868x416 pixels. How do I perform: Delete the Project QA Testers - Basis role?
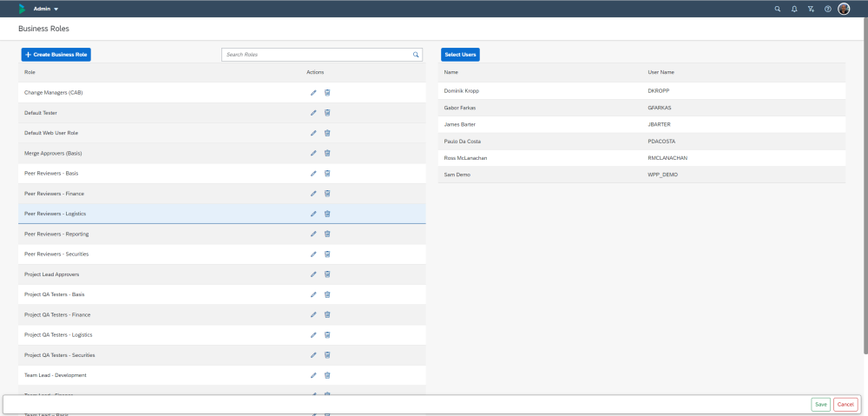tap(327, 294)
